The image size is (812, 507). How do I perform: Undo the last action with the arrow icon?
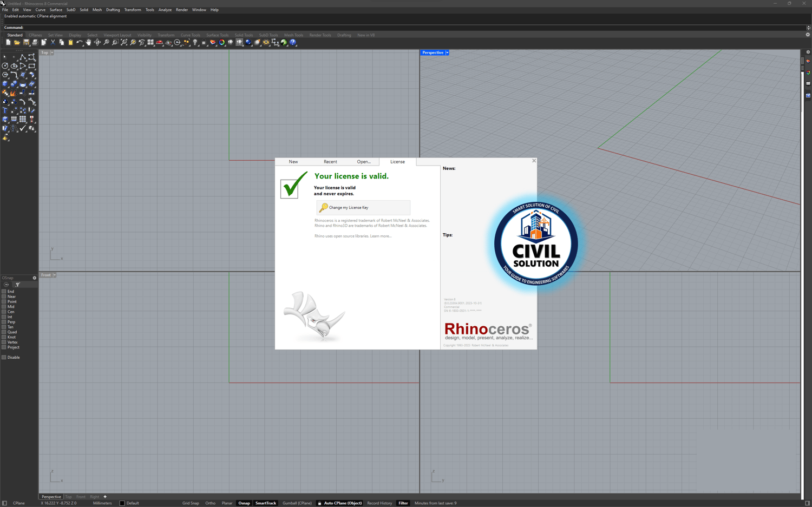point(80,42)
